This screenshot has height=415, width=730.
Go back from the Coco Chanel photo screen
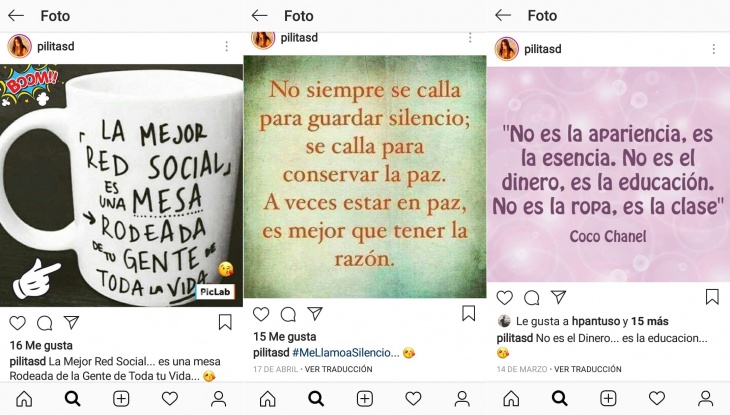[503, 15]
